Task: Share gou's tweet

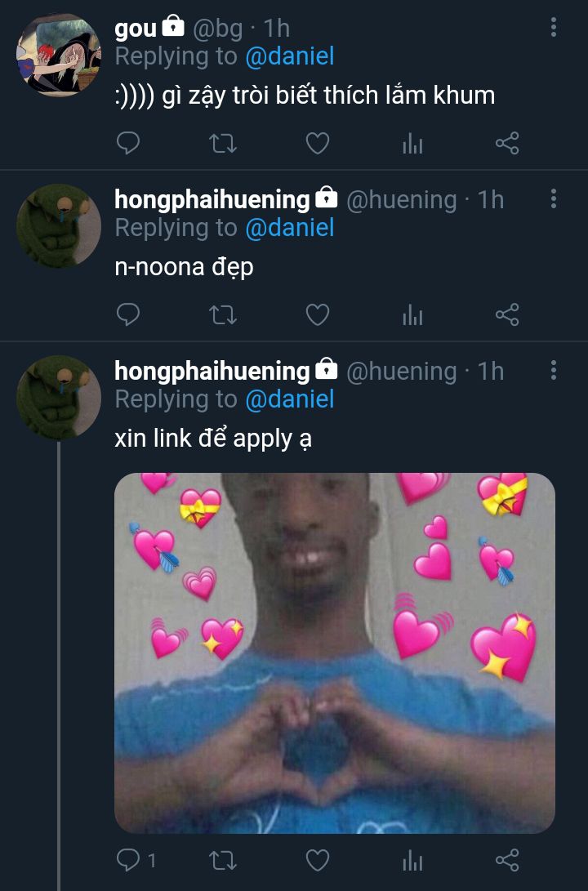Action: 507,143
